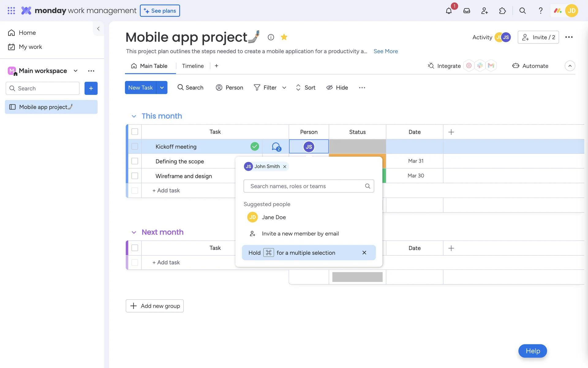Open the inbox tray icon
The height and width of the screenshot is (368, 588).
[466, 11]
